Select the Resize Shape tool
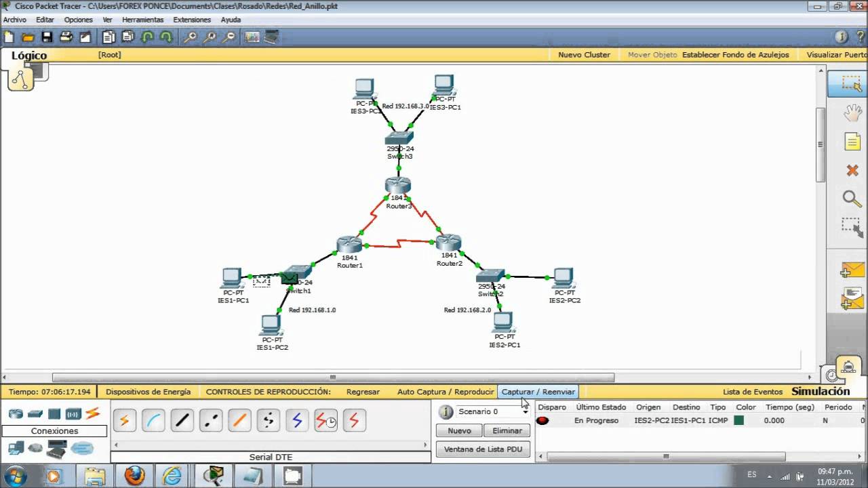The width and height of the screenshot is (868, 488). pyautogui.click(x=852, y=228)
